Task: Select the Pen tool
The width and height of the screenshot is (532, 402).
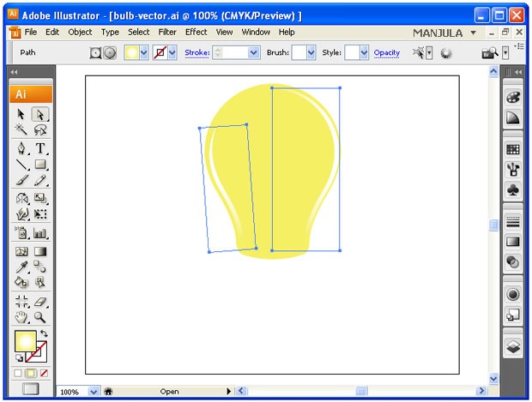Action: (x=21, y=148)
